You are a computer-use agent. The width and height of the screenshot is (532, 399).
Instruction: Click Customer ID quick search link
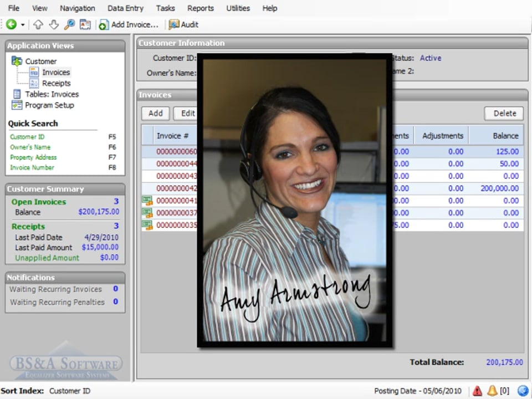[27, 137]
